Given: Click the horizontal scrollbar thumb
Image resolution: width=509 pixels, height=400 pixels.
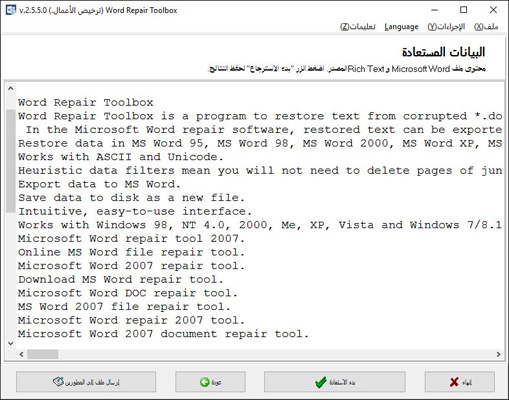Looking at the screenshot, I should (x=43, y=354).
